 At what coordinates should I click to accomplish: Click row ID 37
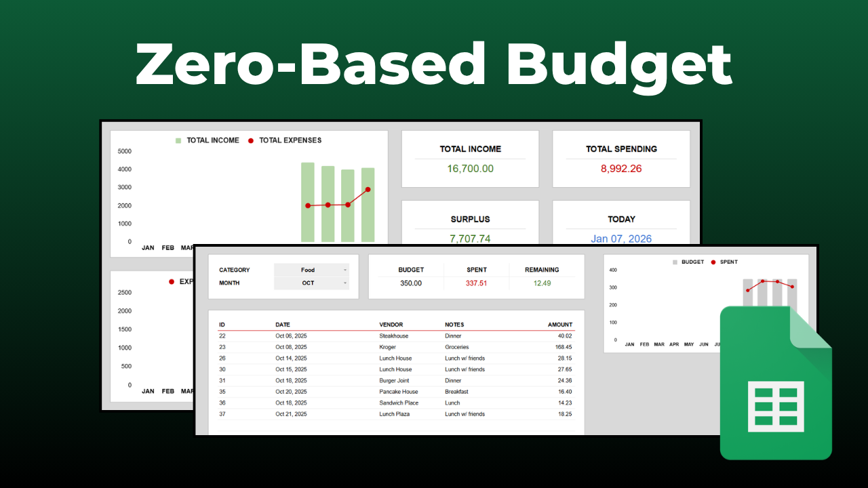point(222,414)
